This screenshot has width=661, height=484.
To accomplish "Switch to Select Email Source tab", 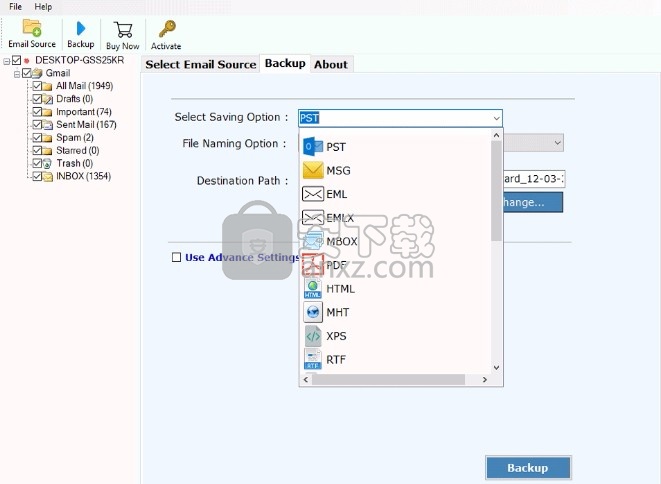I will coord(201,65).
